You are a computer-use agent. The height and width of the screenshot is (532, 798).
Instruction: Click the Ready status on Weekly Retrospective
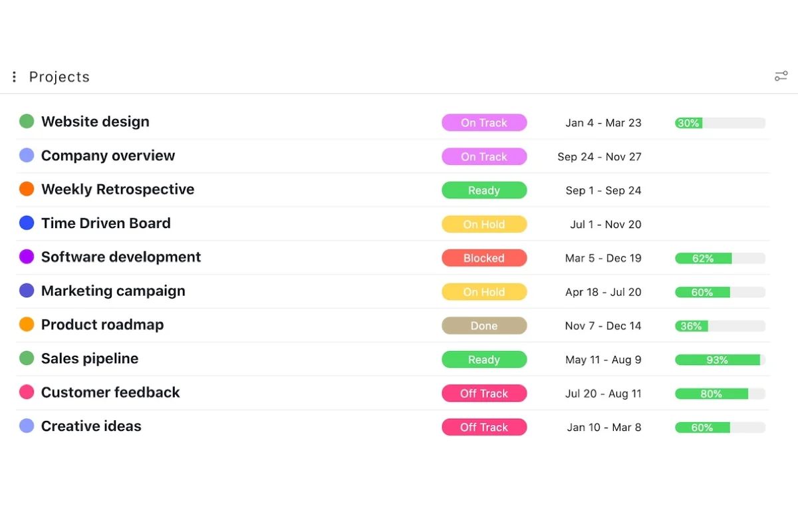click(484, 190)
